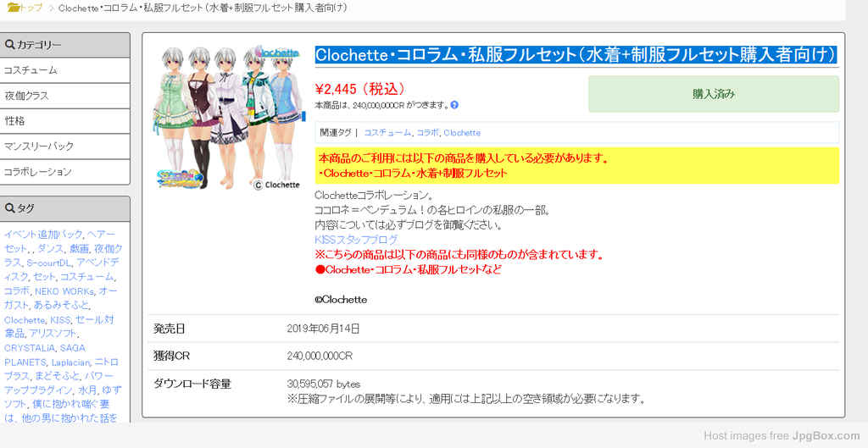The image size is (868, 448).
Task: Open the マンスリーパック category
Action: [x=64, y=147]
